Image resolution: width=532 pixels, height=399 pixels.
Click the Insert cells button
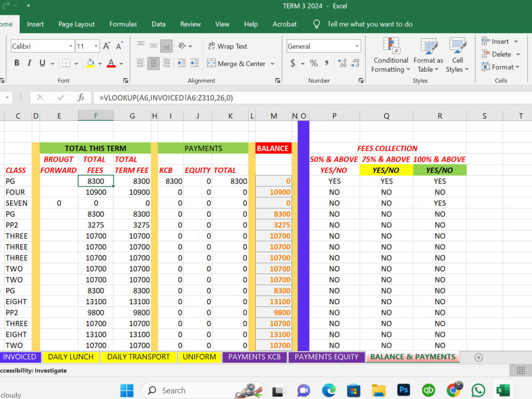coord(495,41)
